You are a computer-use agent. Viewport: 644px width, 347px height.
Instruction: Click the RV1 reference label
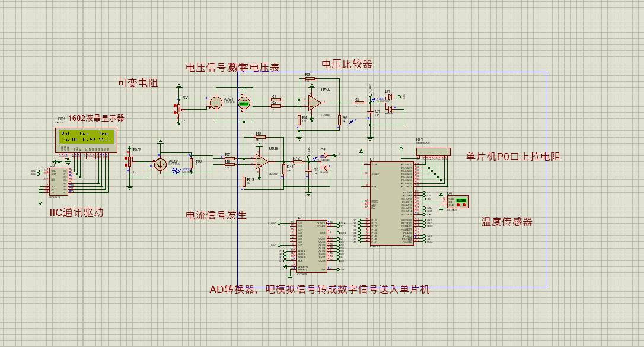point(186,98)
